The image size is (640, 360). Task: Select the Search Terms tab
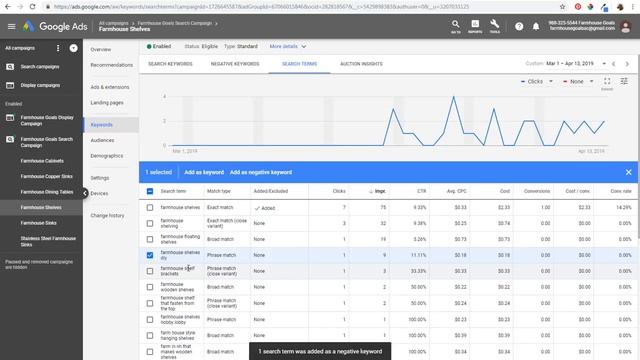coord(299,64)
